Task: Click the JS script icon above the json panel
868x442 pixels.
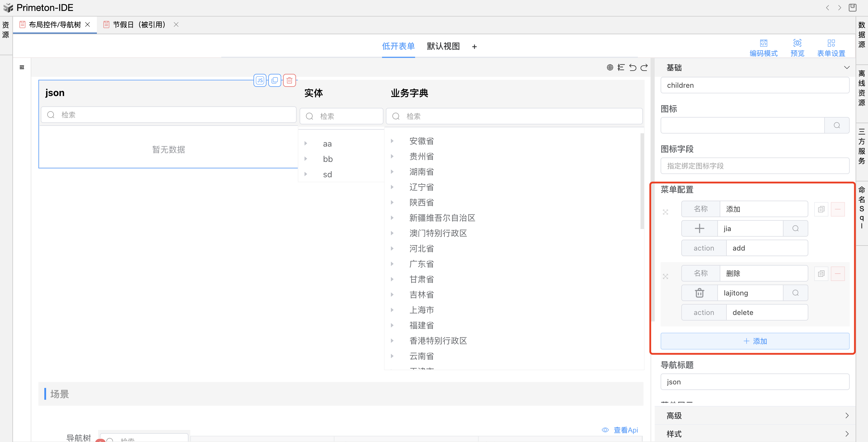Action: click(260, 80)
